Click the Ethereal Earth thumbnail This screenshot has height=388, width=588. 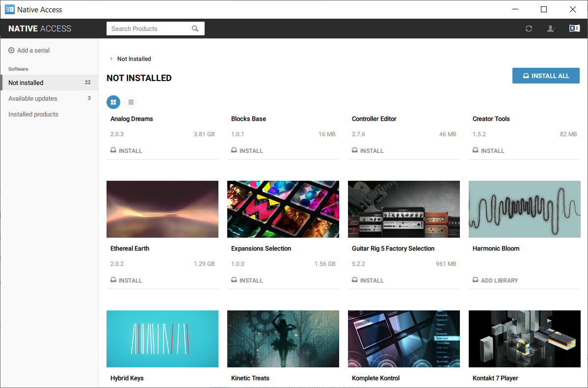click(162, 209)
